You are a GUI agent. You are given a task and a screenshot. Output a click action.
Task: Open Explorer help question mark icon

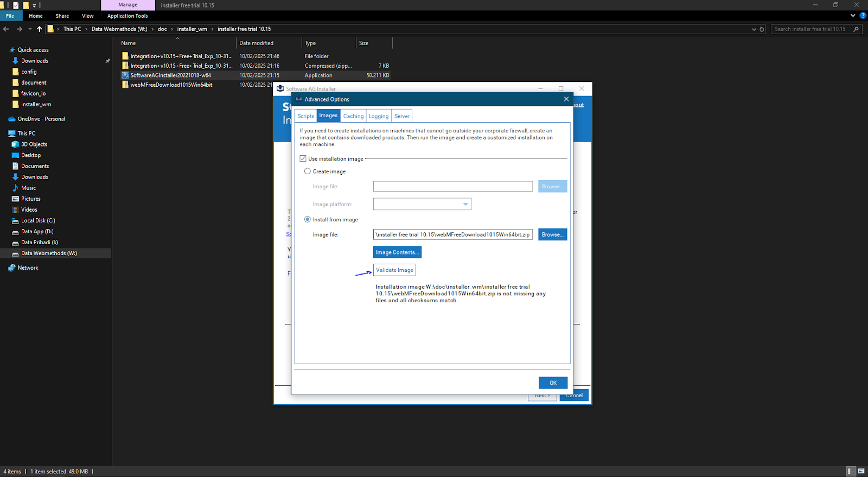coord(863,16)
